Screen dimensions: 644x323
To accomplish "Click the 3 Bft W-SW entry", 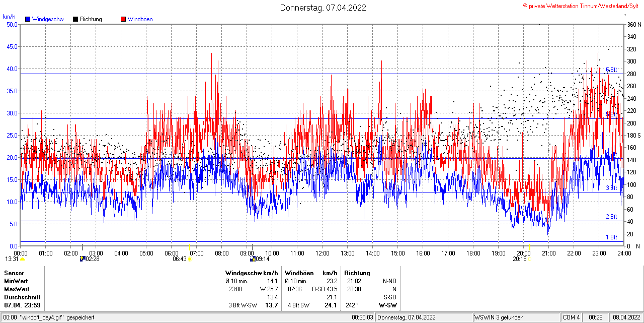I will click(243, 305).
